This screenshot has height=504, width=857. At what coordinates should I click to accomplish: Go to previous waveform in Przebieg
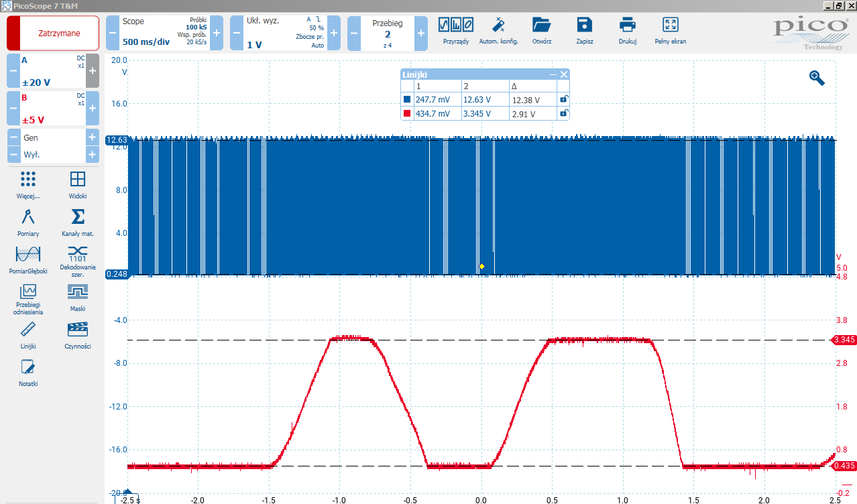pyautogui.click(x=354, y=33)
